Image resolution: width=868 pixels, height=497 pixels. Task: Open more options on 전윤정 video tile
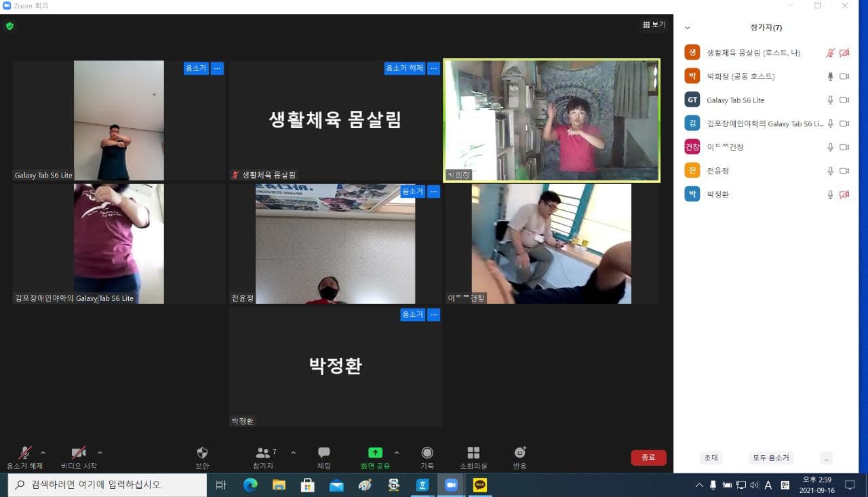434,192
